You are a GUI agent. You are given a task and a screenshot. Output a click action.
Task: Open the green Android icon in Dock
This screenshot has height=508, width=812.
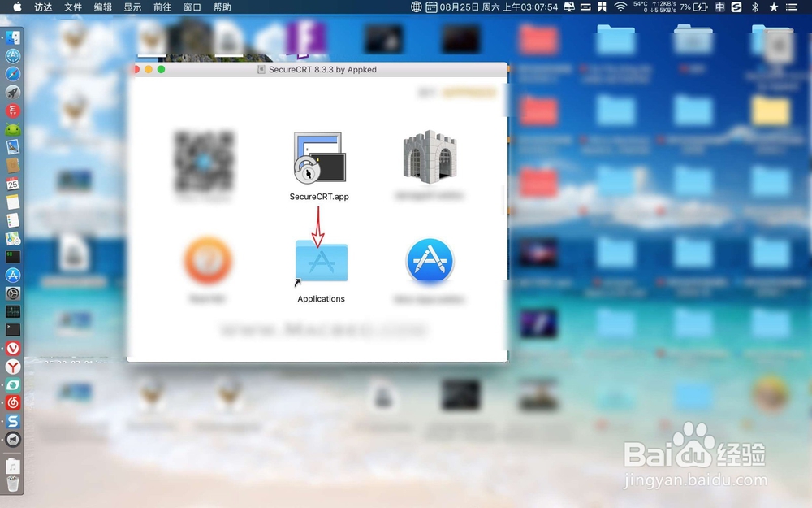point(13,129)
